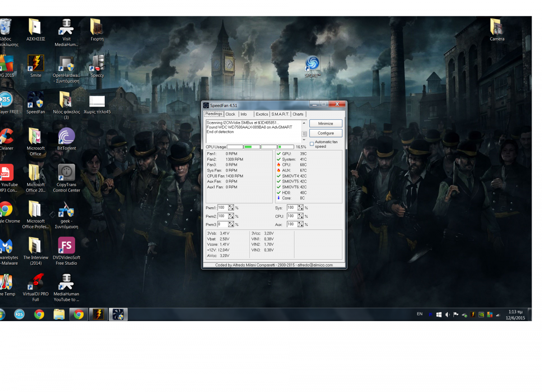This screenshot has height=392, width=542.
Task: Select the Vbat 2,50V voltage reading
Action: pos(218,239)
